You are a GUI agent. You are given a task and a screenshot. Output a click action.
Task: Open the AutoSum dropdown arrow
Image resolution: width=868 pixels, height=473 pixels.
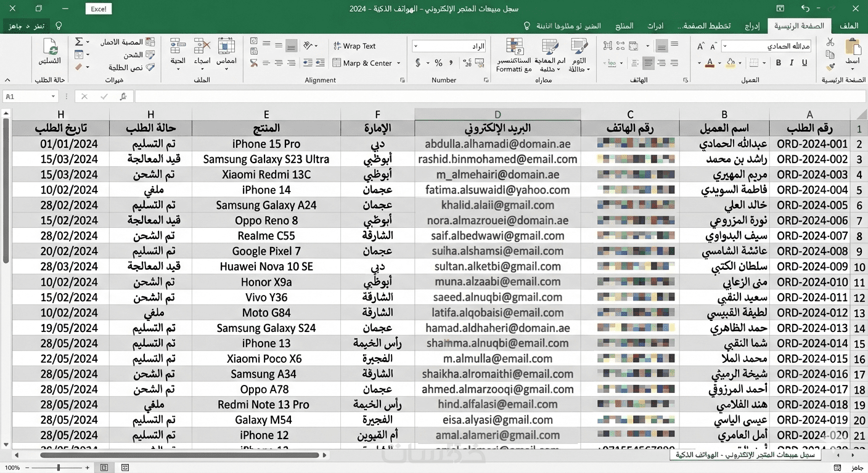[88, 42]
